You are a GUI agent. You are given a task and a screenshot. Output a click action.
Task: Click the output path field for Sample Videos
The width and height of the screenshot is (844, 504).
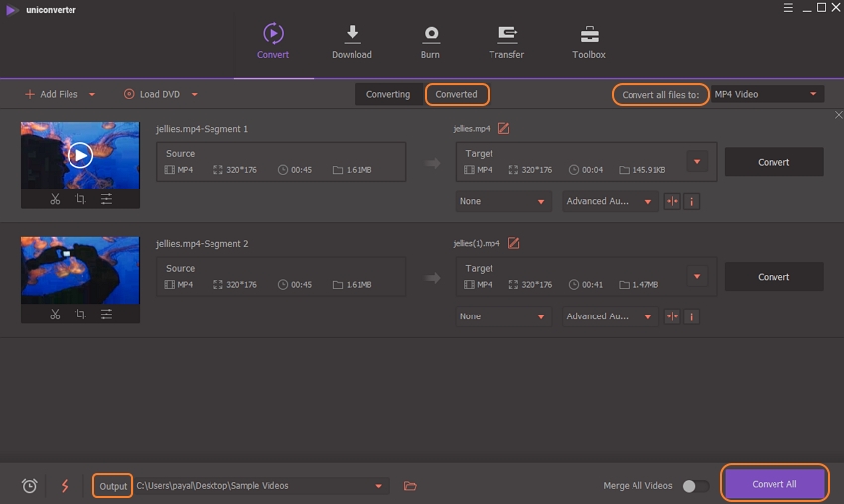pyautogui.click(x=253, y=486)
